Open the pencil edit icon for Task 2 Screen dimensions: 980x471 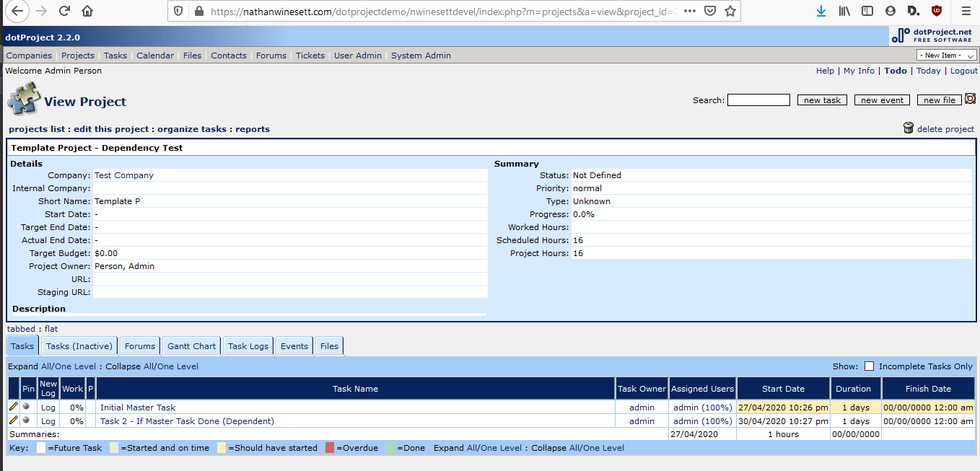point(12,421)
